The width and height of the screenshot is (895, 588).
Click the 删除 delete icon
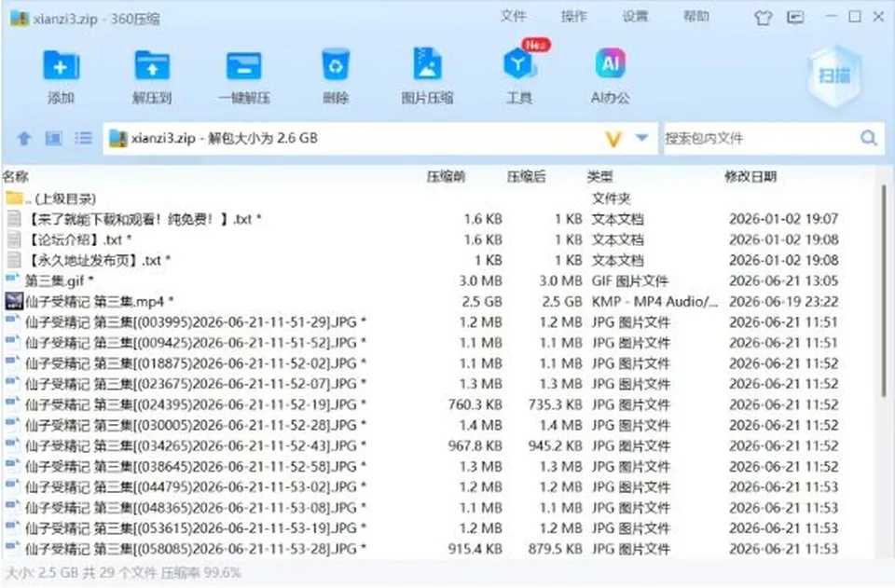click(335, 65)
